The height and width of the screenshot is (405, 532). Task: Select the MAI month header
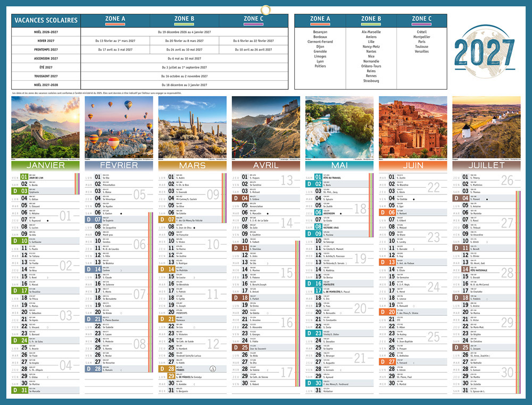coord(339,165)
